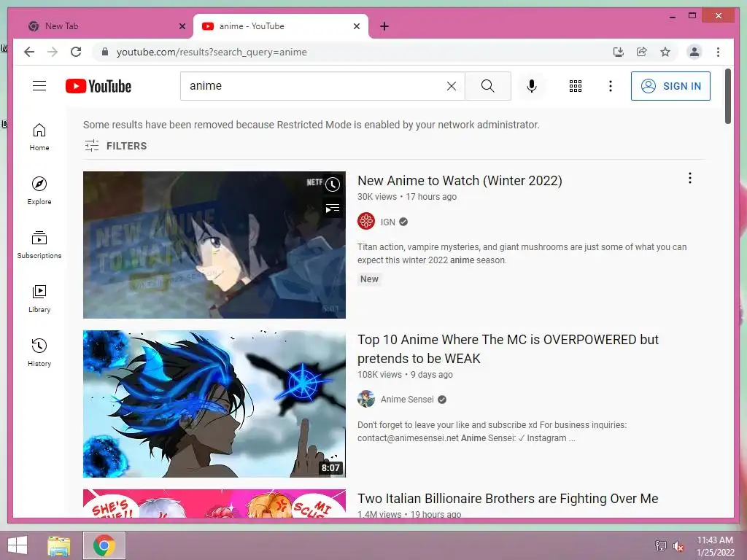Select the text '108K views'
The image size is (747, 560).
[379, 375]
